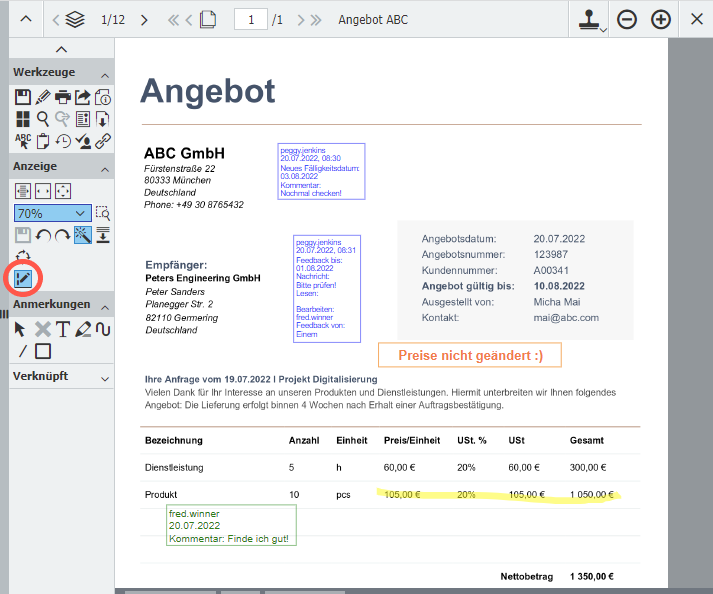
Task: Expand the Verknüpft section
Action: point(106,378)
